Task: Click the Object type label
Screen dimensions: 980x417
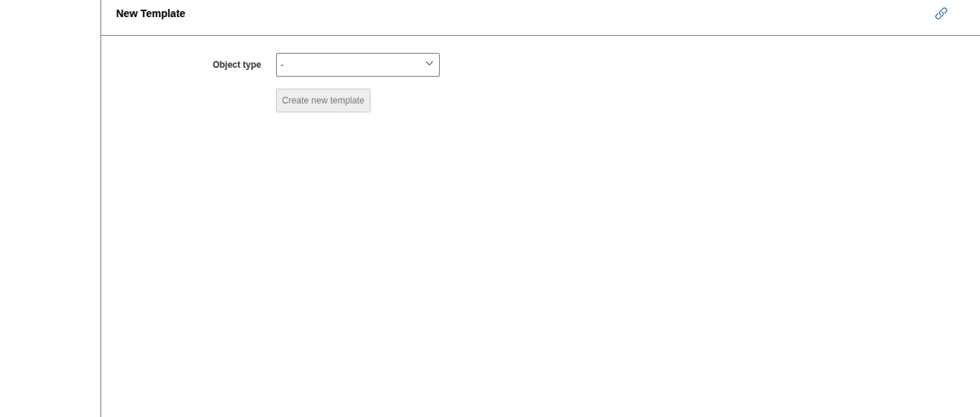Action: point(237,65)
